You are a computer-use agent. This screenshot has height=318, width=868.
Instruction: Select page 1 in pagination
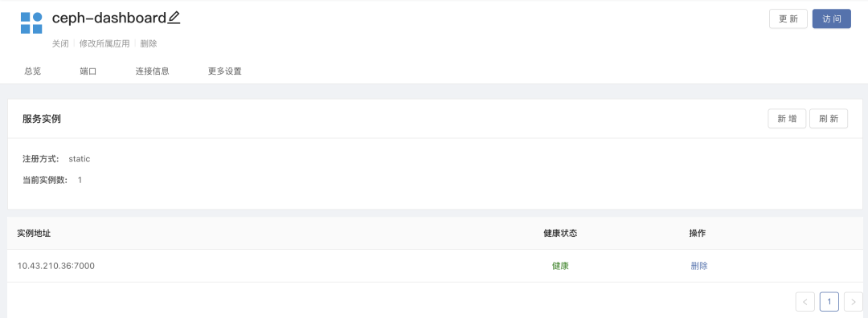click(x=829, y=301)
